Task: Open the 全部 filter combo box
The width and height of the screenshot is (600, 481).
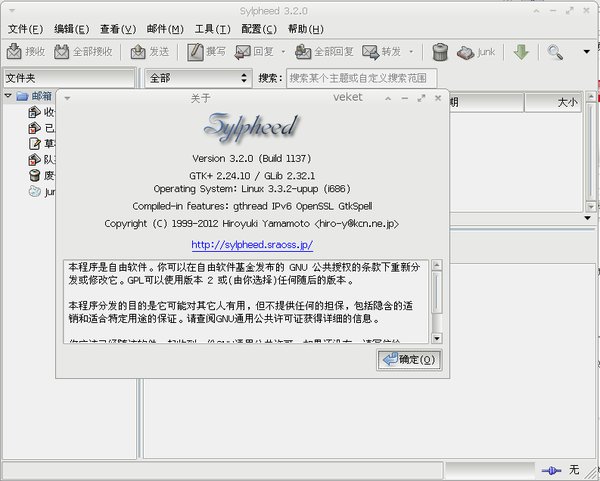Action: [199, 78]
